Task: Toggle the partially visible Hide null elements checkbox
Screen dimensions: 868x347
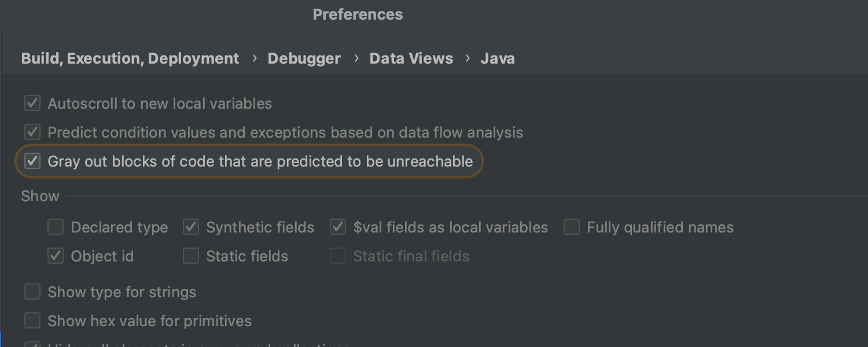Action: 32,345
